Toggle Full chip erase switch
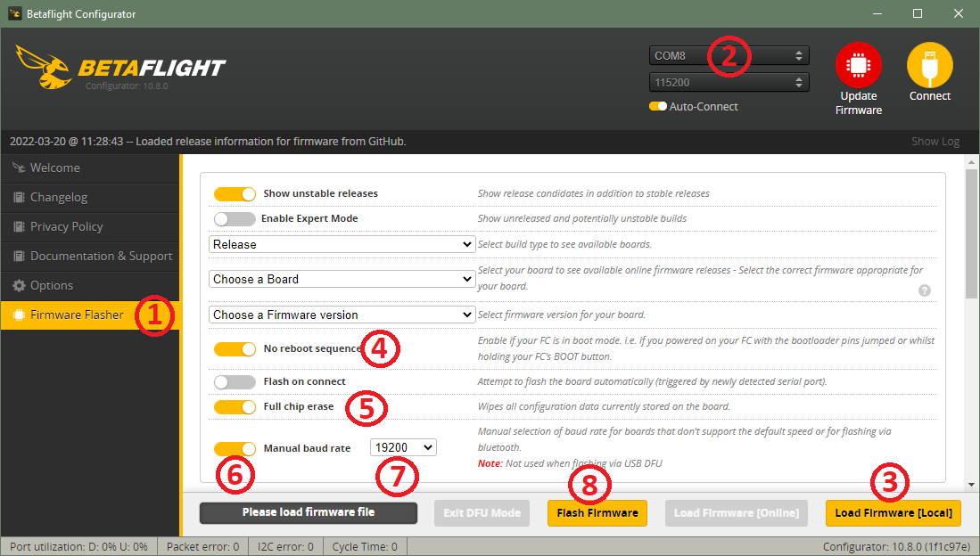 pyautogui.click(x=235, y=406)
